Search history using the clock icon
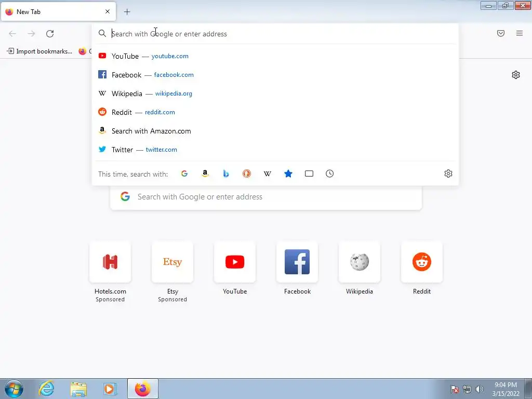The image size is (532, 399). [329, 174]
